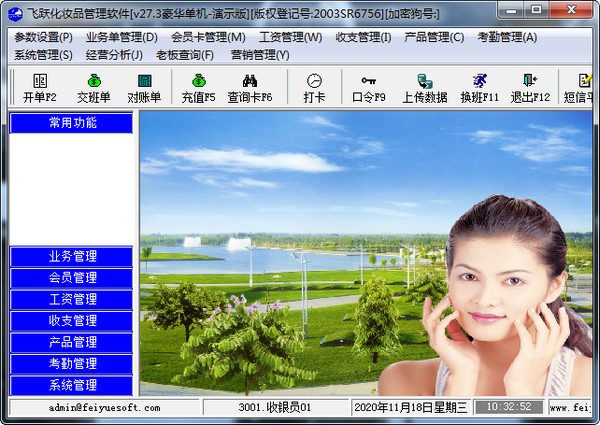The height and width of the screenshot is (425, 600).
Task: Open the 系统管理(S) menu
Action: coord(43,55)
